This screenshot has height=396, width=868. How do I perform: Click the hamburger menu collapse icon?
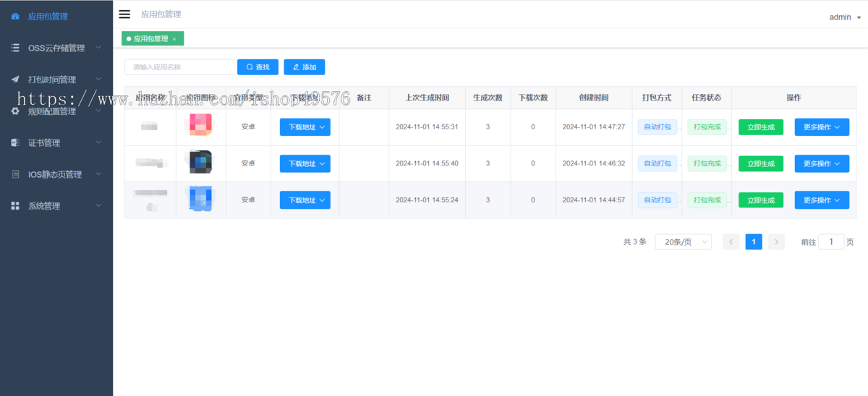coord(124,14)
